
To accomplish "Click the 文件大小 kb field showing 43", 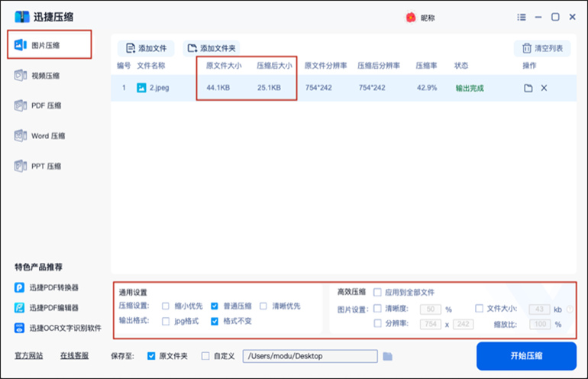I will pos(539,309).
